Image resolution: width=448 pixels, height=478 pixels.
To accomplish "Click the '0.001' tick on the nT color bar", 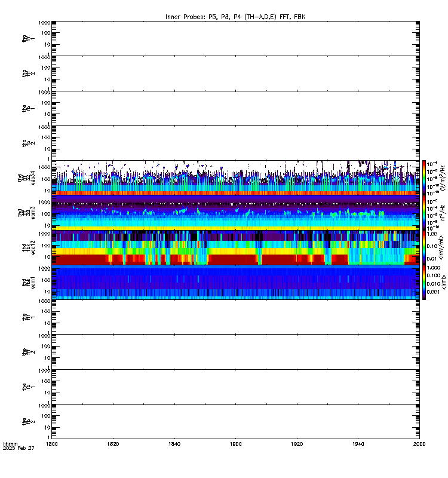I will pos(434,292).
